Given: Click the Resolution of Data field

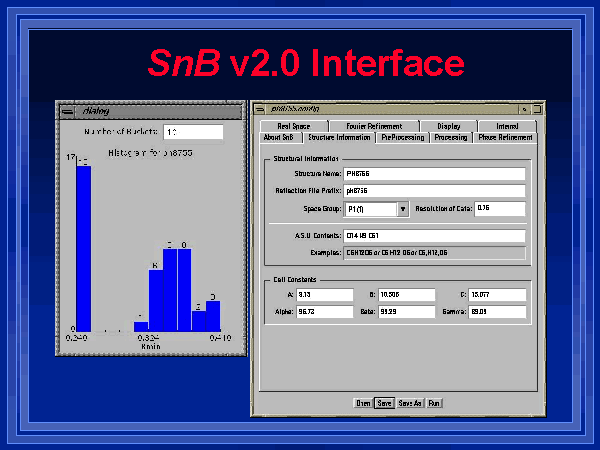Looking at the screenshot, I should 499,209.
